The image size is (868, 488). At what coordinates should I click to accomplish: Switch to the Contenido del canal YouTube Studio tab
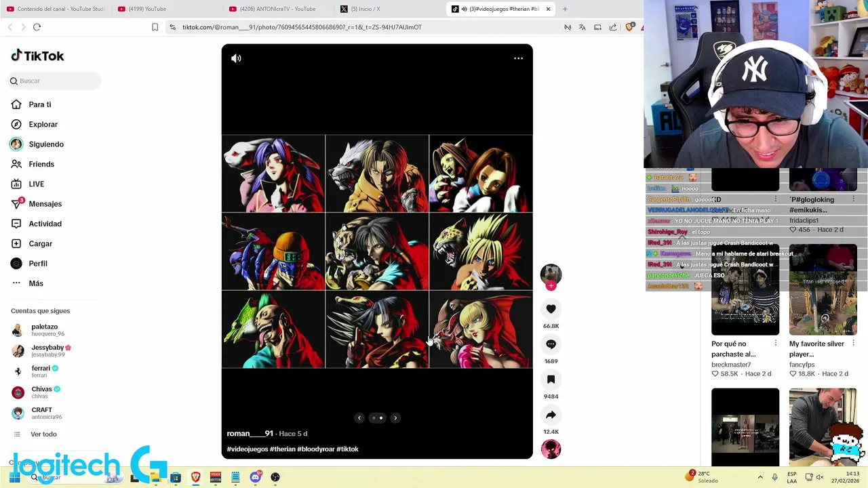coord(56,9)
